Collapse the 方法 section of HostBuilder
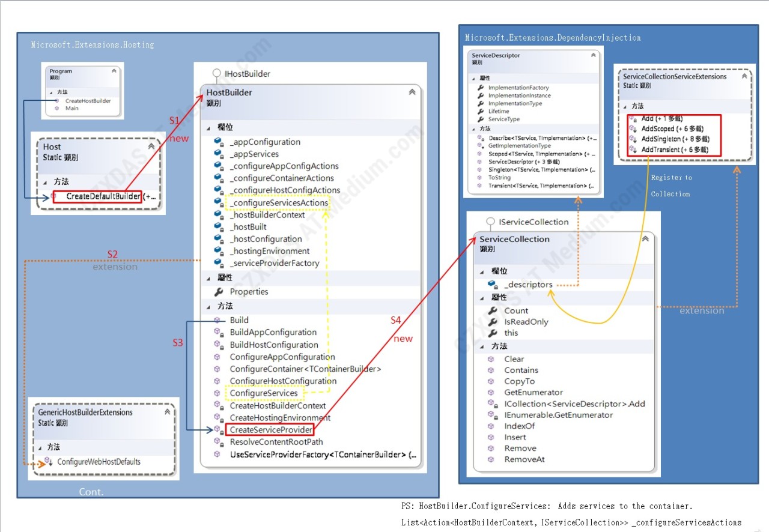Viewport: 769px width, 532px height. [x=210, y=306]
